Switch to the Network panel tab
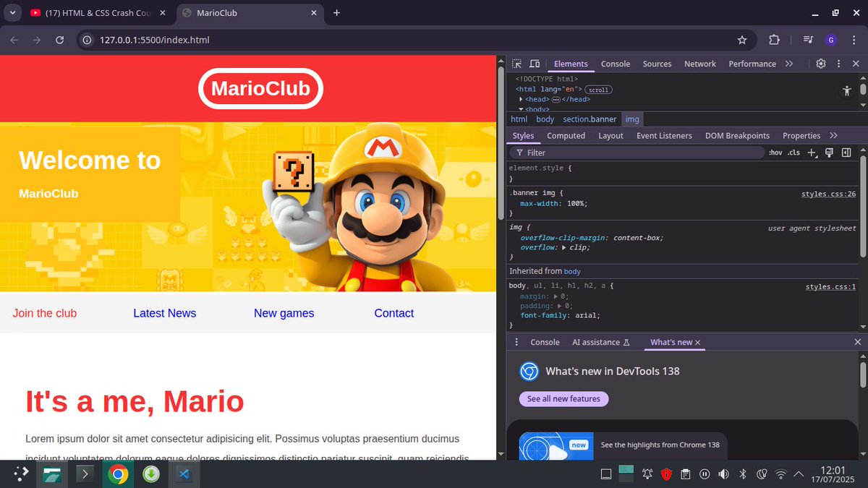 click(700, 64)
